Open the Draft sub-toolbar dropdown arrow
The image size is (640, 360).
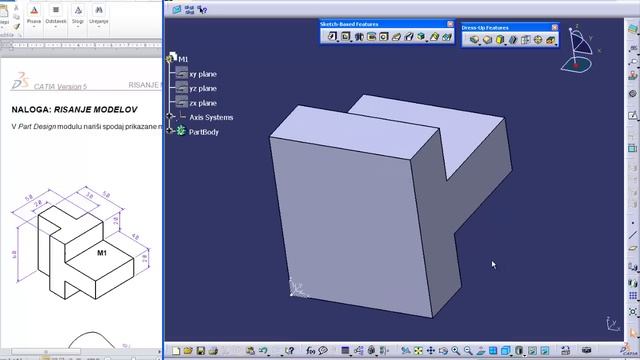[x=506, y=44]
